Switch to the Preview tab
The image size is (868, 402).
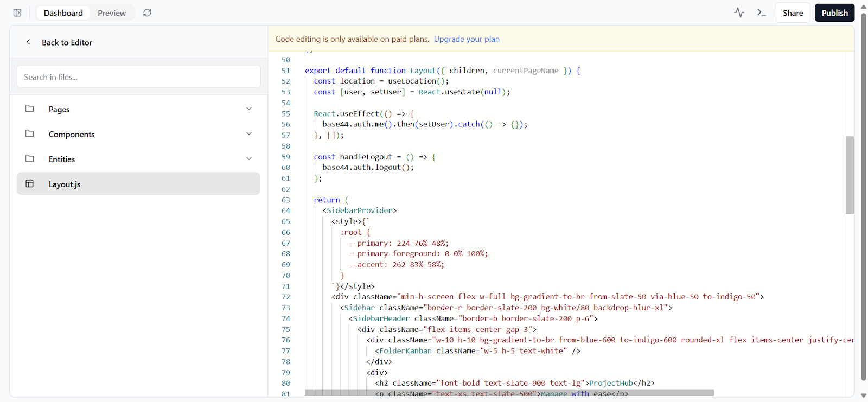(112, 13)
